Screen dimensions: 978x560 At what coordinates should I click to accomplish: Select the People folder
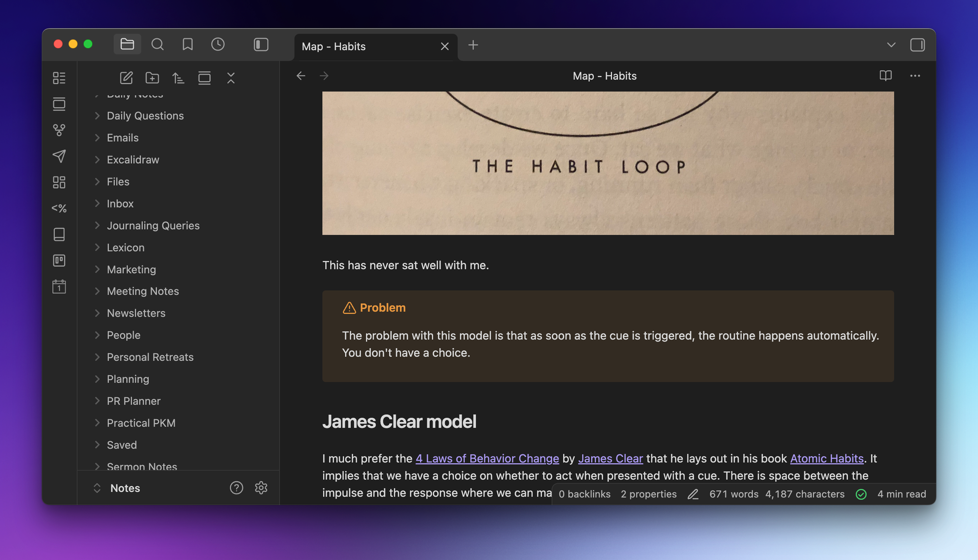(x=124, y=335)
